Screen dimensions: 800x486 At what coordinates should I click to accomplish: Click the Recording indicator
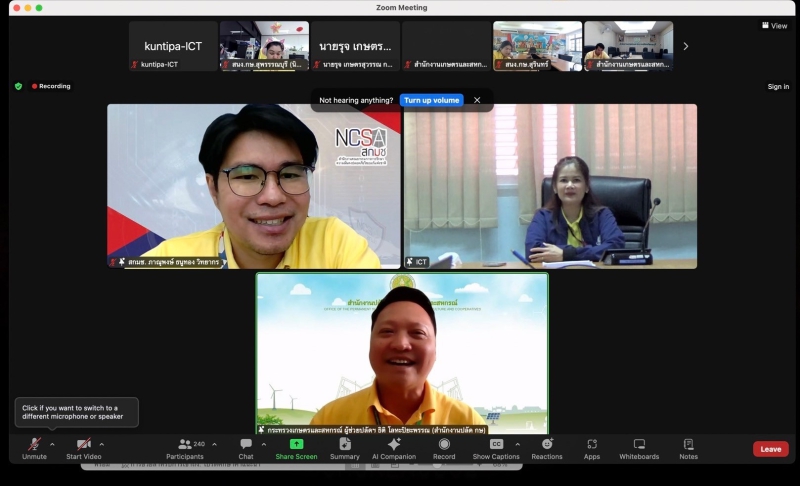[51, 86]
